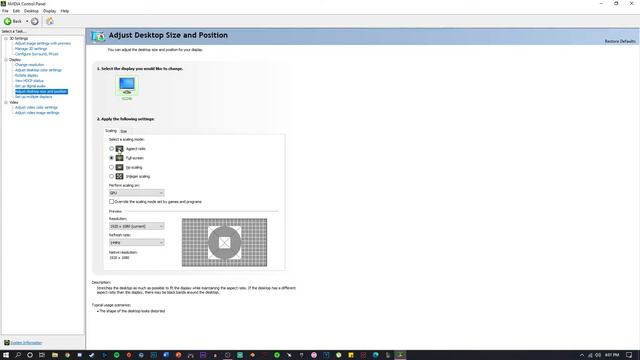Viewport: 640px width, 360px height.
Task: Select Adjust desktop size and position task
Action: pos(41,91)
